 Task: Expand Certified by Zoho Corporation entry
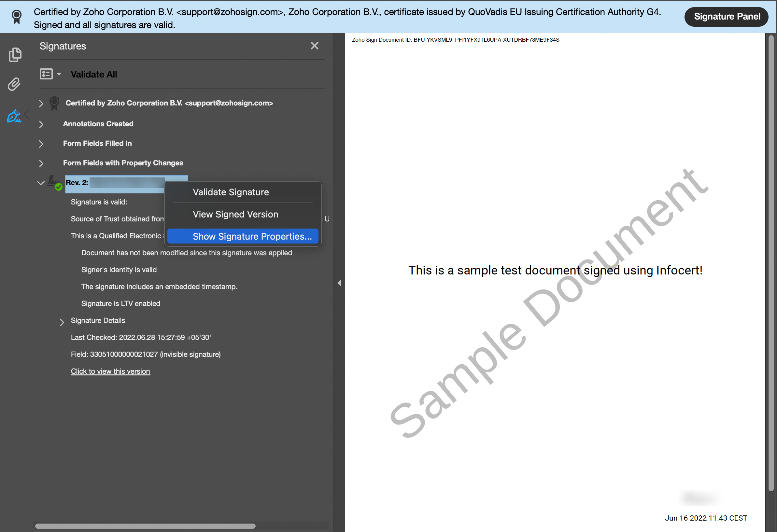point(41,103)
